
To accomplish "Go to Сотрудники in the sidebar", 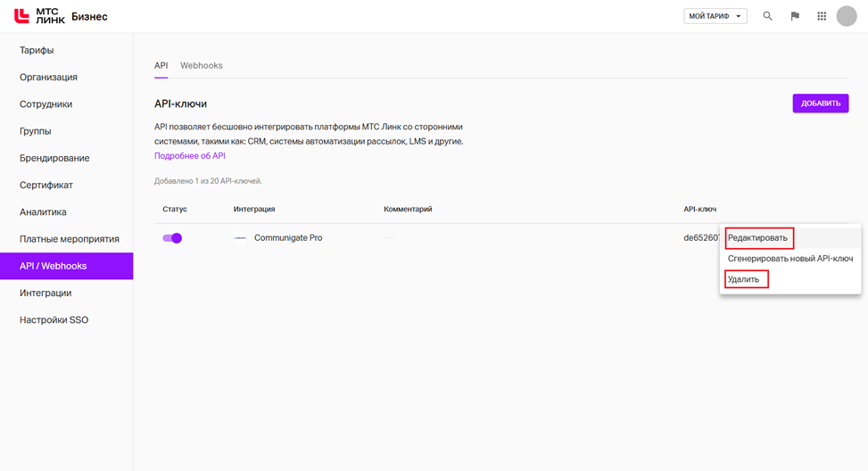I will [x=45, y=104].
